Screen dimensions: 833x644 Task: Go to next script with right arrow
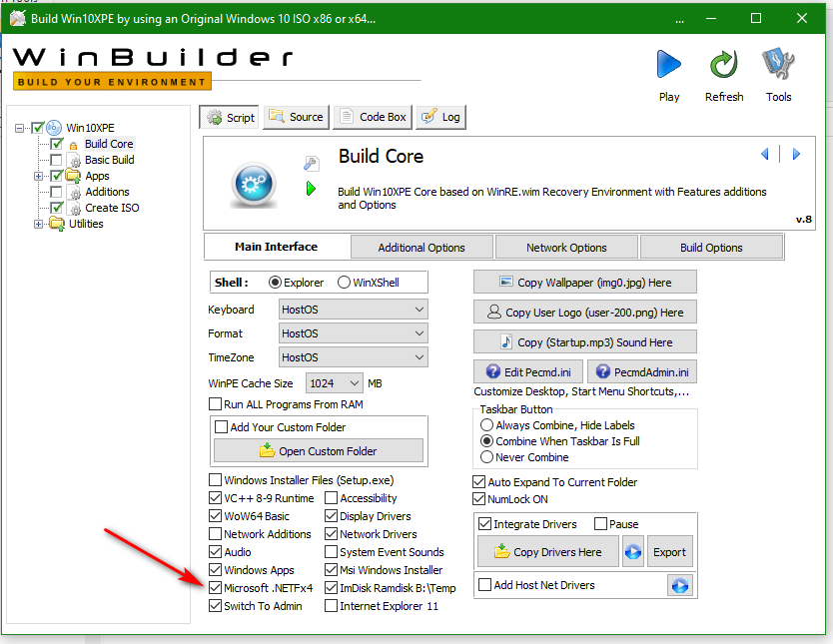click(x=796, y=154)
